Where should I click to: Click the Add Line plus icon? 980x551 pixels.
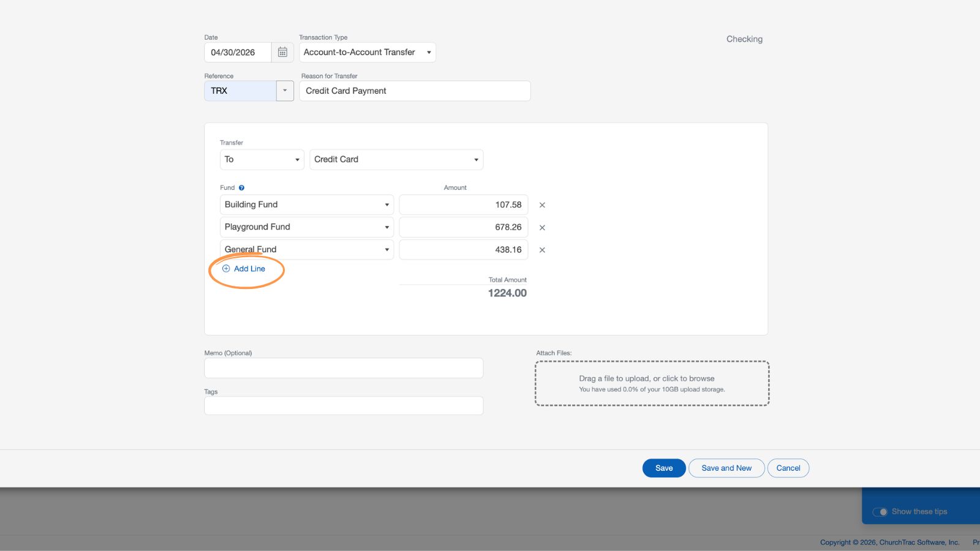(226, 269)
